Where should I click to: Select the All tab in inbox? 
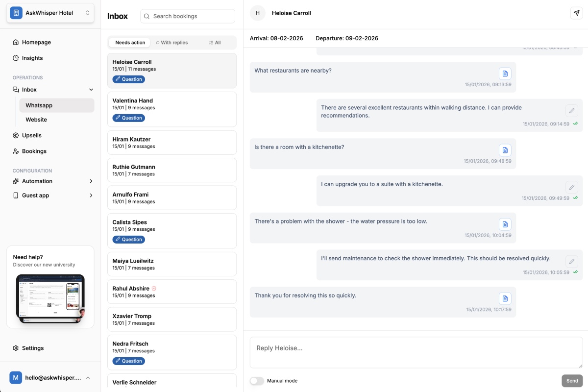[x=215, y=43]
